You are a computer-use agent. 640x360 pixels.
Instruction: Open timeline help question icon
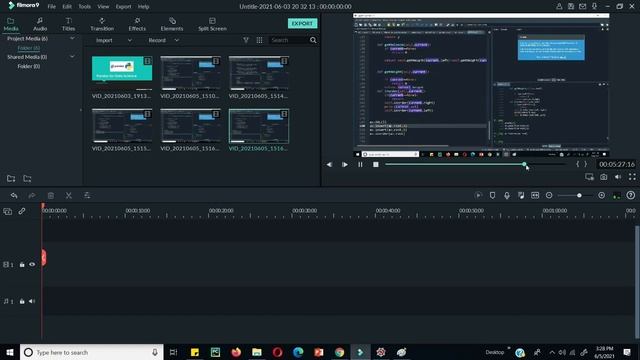point(631,196)
